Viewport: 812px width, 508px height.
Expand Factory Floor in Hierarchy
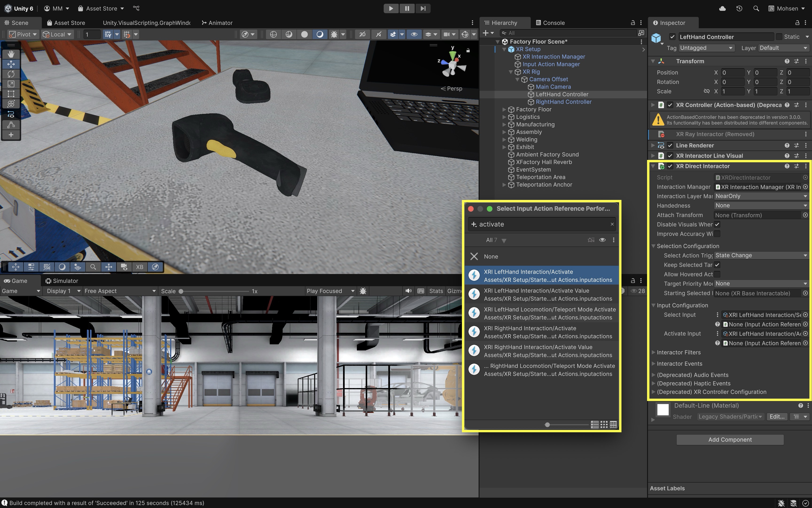point(504,110)
